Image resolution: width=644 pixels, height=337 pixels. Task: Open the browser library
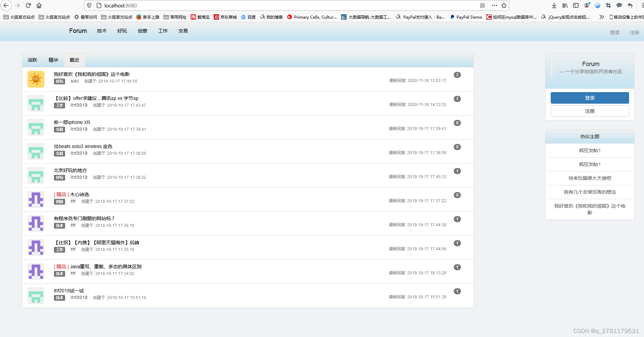565,5
